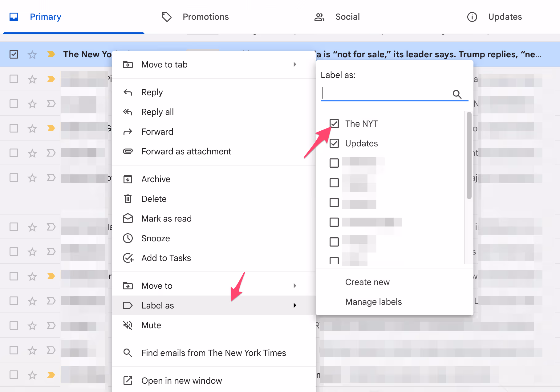
Task: Switch to the Primary tab
Action: [45, 17]
